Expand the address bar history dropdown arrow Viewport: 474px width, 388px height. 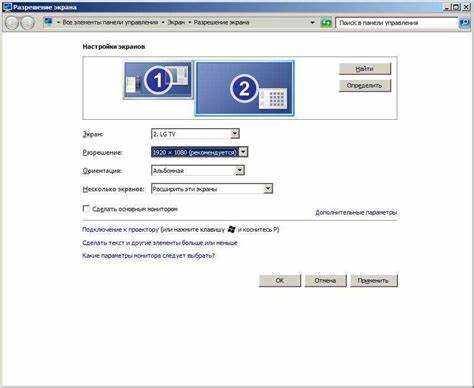click(x=312, y=23)
